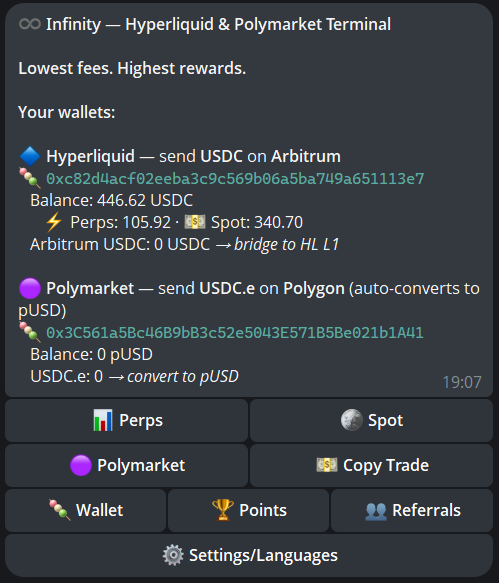
Task: Click the 'convert to pUSD' text
Action: pyautogui.click(x=183, y=377)
